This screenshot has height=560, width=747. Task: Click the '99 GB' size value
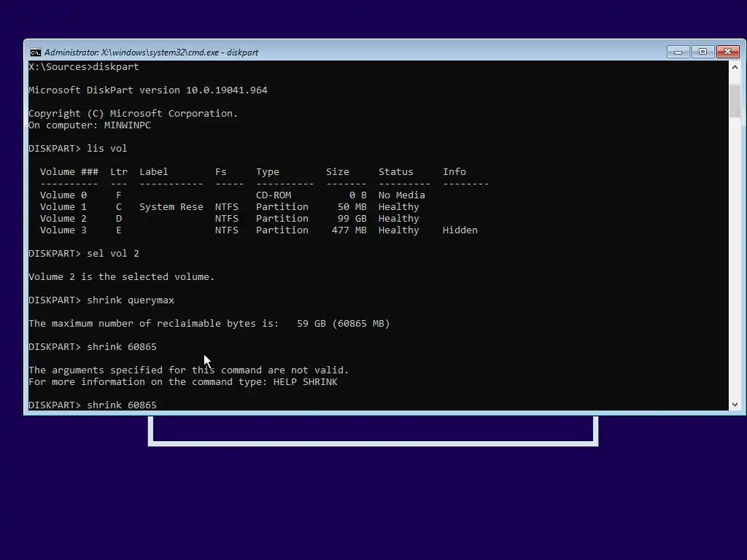click(352, 219)
